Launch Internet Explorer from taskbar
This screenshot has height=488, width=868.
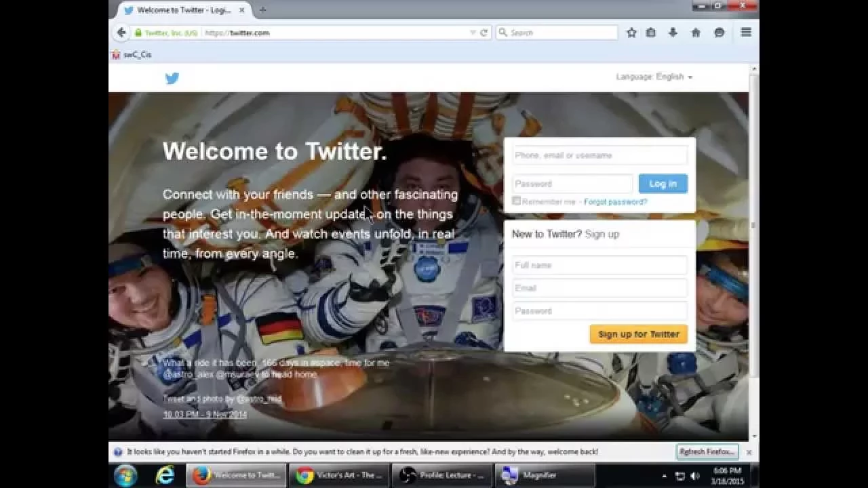tap(165, 475)
